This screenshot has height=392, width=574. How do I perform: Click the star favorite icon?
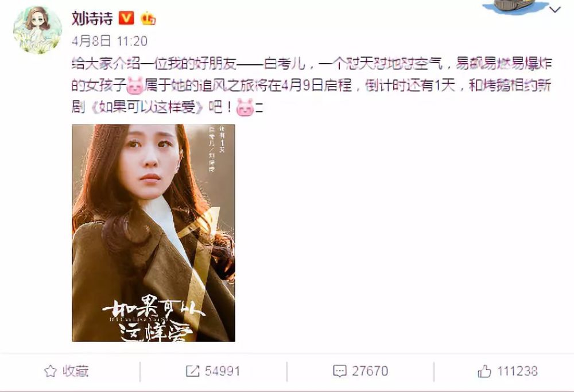[x=51, y=371]
